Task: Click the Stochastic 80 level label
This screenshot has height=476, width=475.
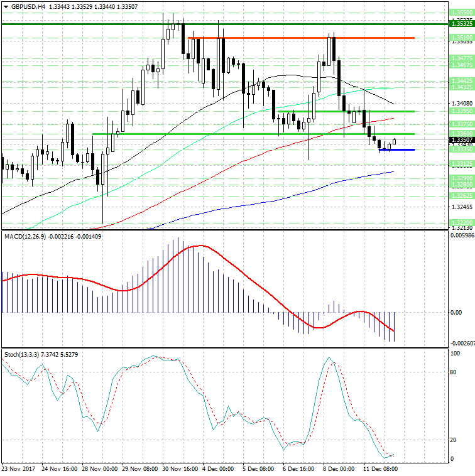Action: (x=453, y=372)
